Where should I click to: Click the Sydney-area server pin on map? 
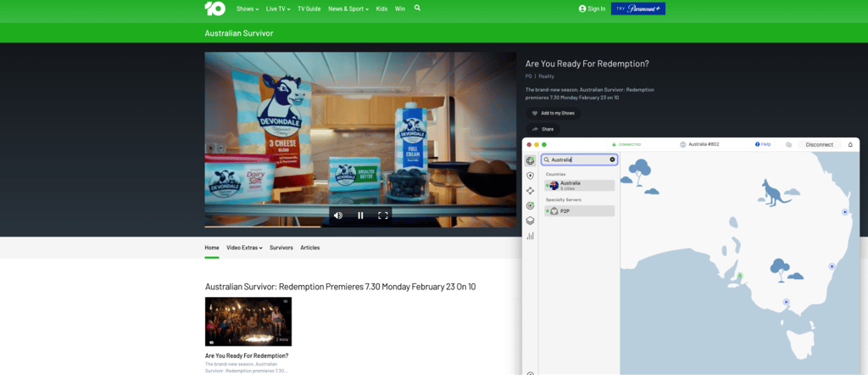coord(831,266)
